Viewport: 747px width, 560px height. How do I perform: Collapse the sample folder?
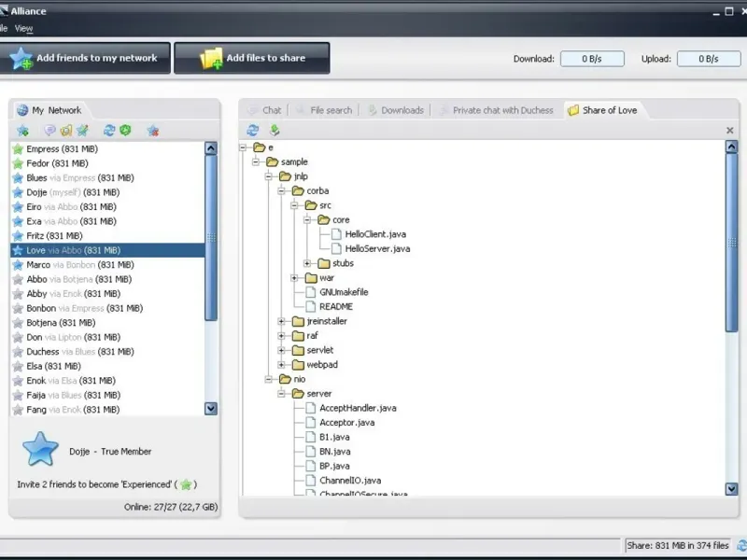point(256,161)
